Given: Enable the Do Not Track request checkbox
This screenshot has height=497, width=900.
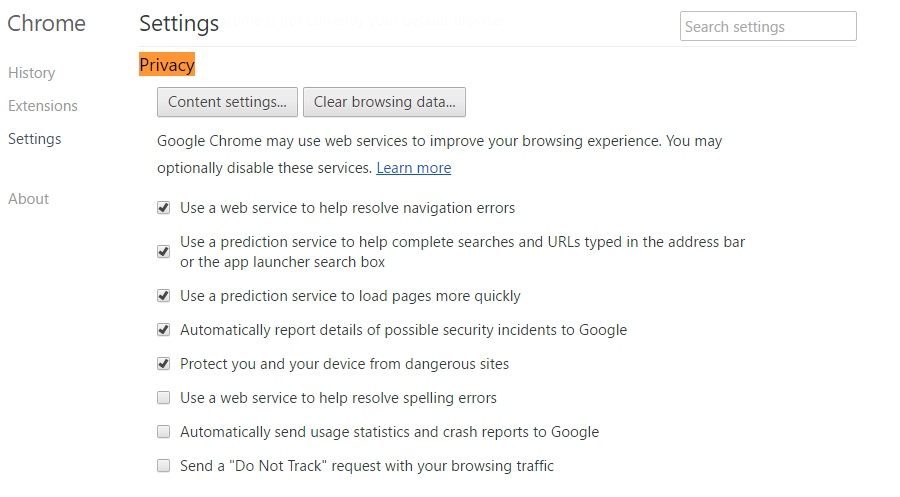Looking at the screenshot, I should (x=164, y=465).
